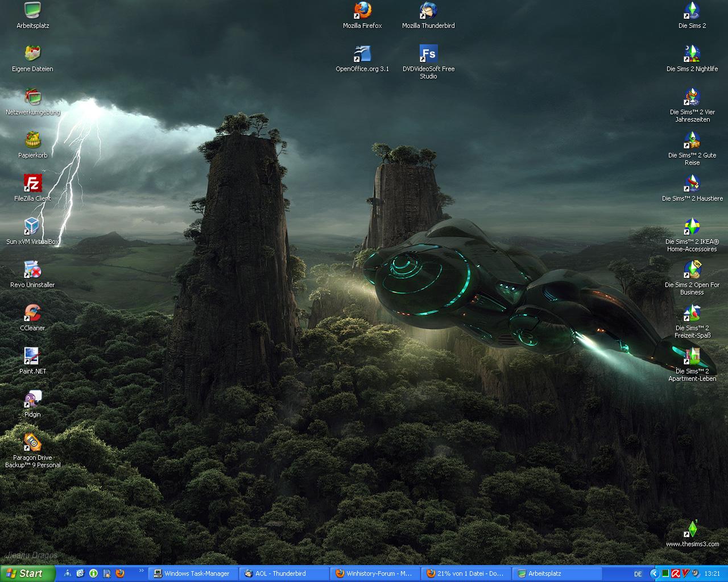
Task: Open the Papierkorb recycle bin icon
Action: pyautogui.click(x=32, y=140)
